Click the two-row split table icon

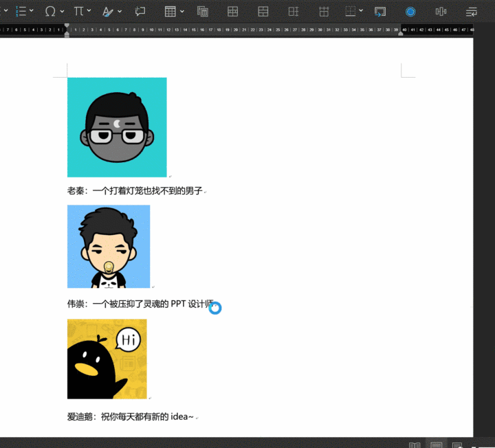(x=263, y=12)
